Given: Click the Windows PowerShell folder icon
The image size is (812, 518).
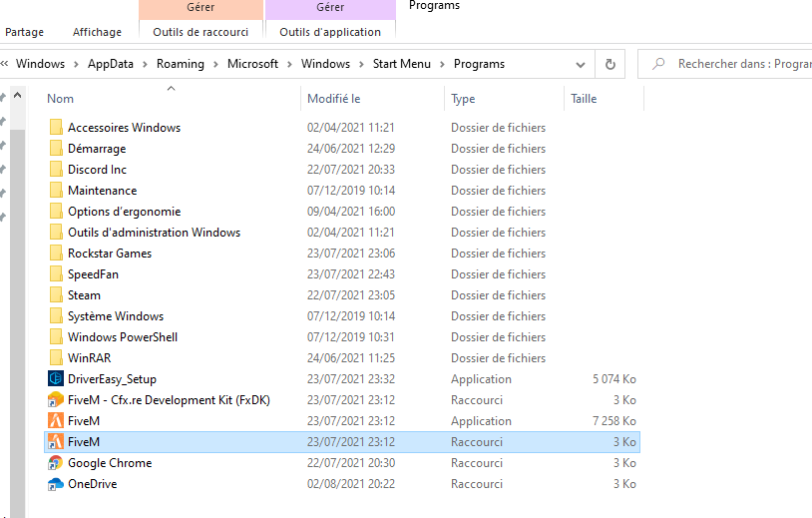Looking at the screenshot, I should [x=56, y=337].
